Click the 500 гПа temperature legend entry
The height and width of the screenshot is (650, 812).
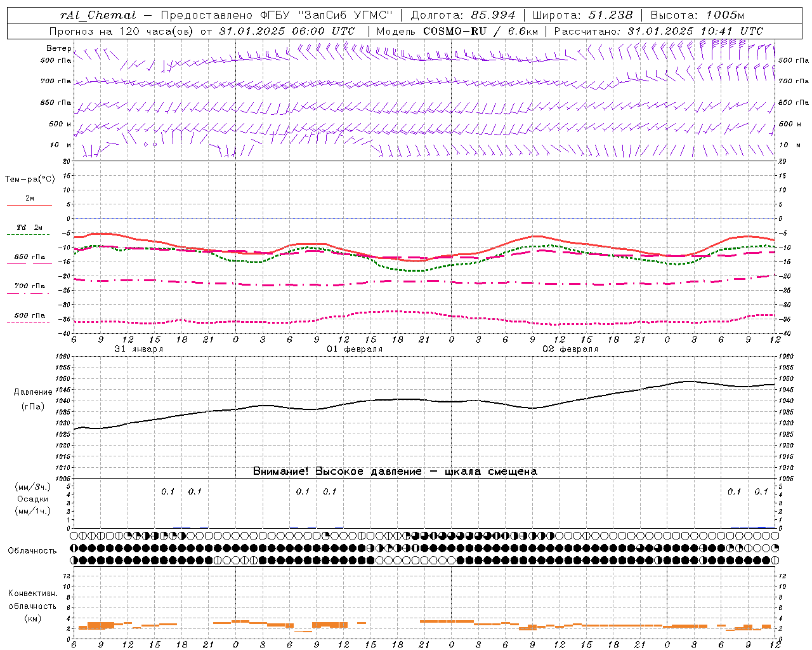coord(30,315)
